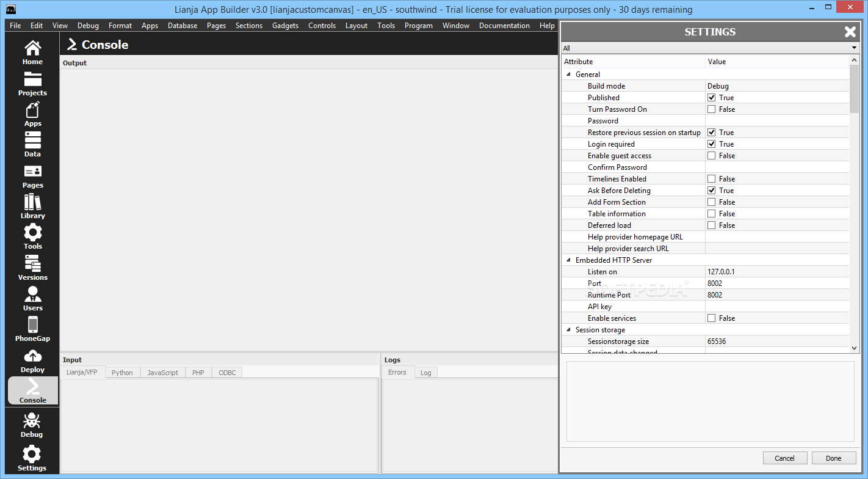
Task: Enable guest access checkbox
Action: click(x=711, y=155)
